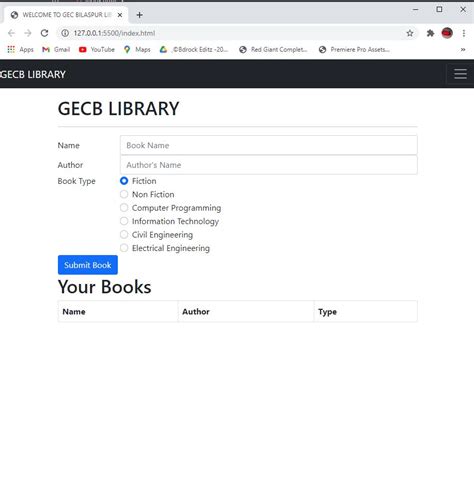Open the YouTube bookmark

pyautogui.click(x=97, y=49)
